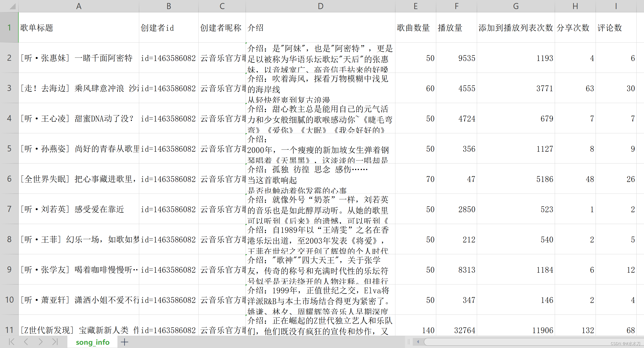Click creator id cell in row 2
Screen dimensions: 644x348
169,58
